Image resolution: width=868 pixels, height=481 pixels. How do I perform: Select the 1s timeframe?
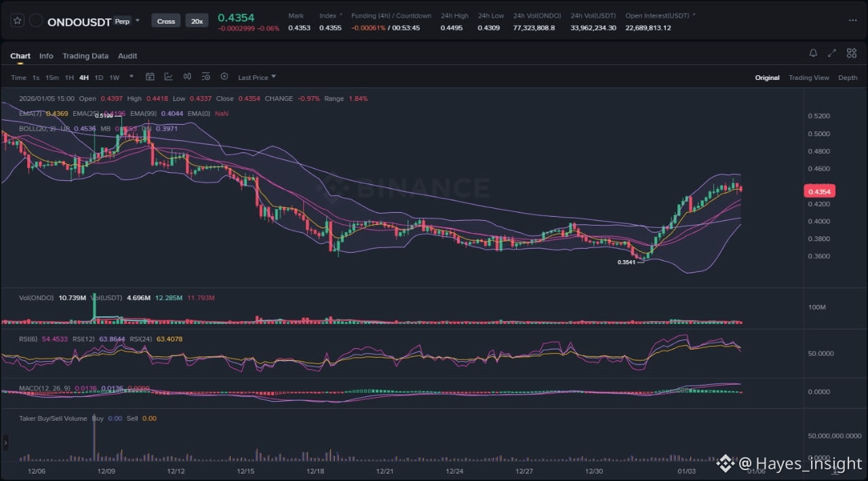36,77
